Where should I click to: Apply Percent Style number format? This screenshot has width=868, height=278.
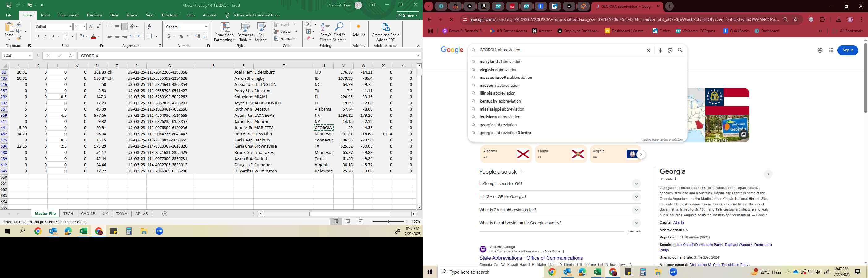181,36
